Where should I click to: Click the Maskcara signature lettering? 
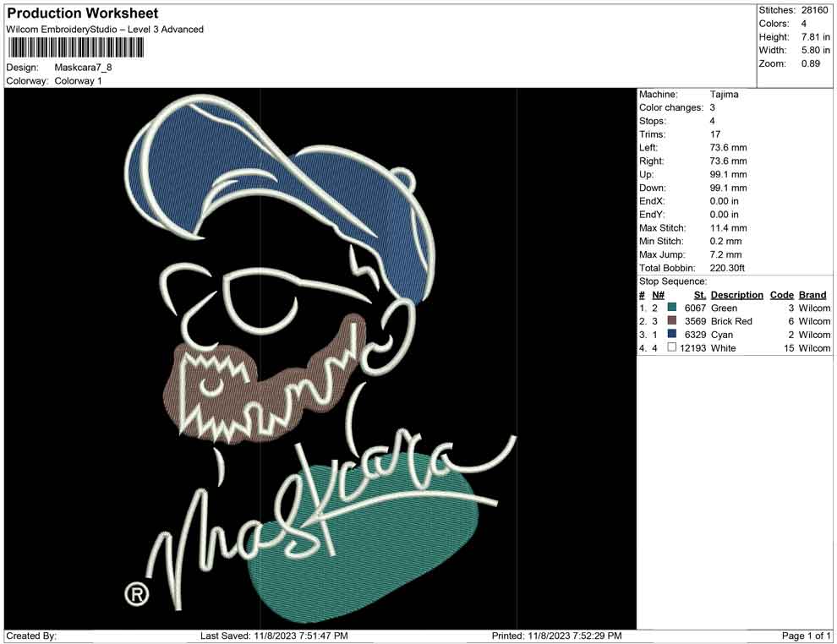[x=331, y=512]
